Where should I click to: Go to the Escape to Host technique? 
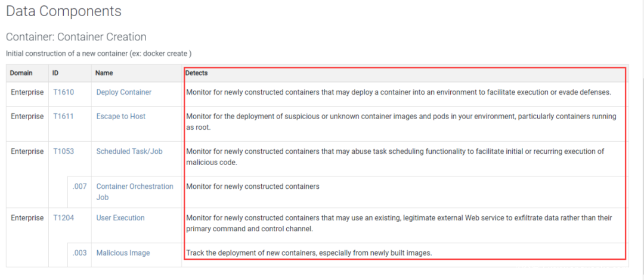[x=120, y=116]
